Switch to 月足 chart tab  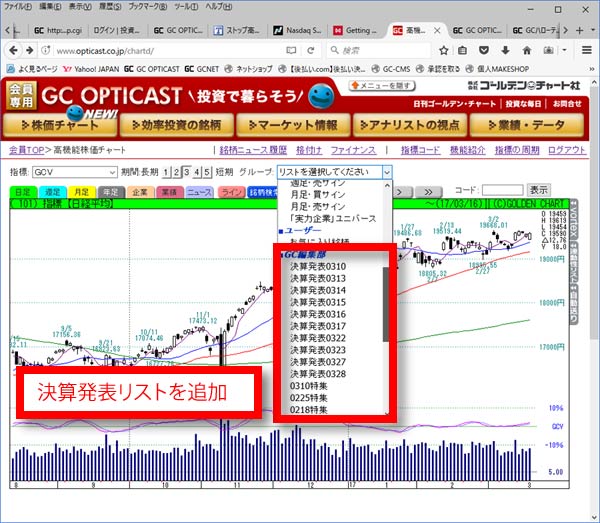82,192
